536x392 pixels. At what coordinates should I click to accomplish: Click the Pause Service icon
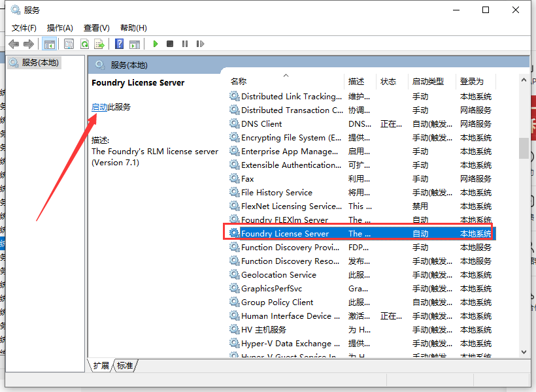pos(185,44)
